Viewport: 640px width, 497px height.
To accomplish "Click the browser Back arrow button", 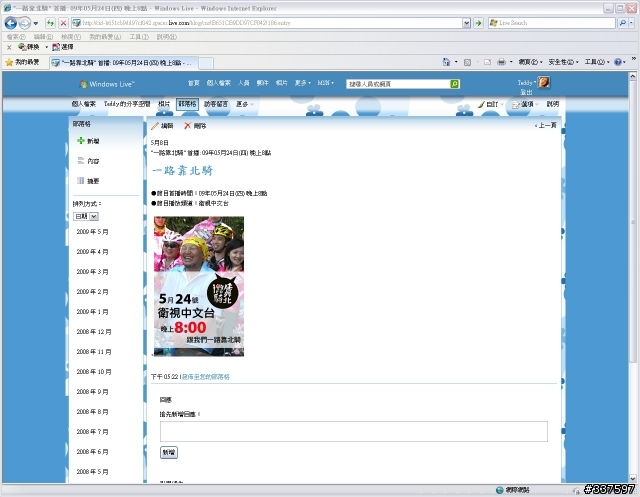I will pos(11,23).
